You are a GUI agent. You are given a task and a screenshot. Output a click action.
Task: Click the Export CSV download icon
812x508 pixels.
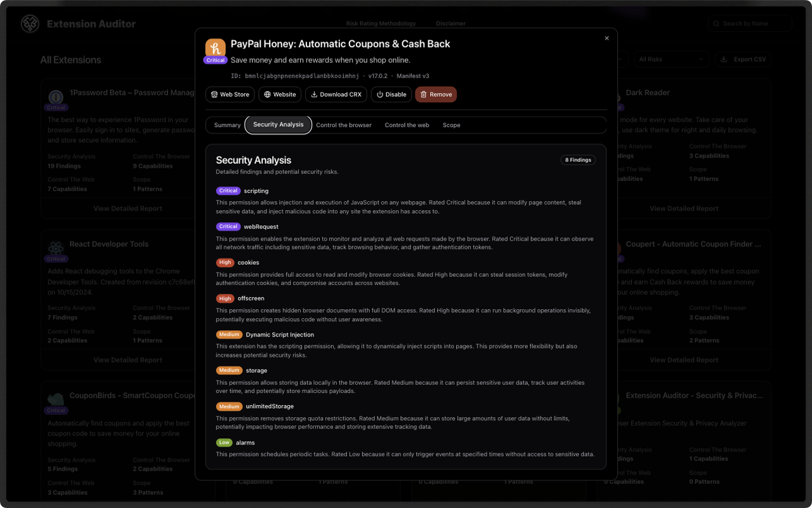point(724,59)
